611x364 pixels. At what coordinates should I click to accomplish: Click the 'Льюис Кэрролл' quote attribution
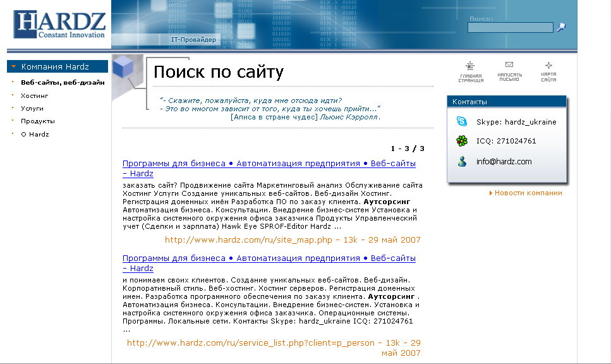point(350,117)
